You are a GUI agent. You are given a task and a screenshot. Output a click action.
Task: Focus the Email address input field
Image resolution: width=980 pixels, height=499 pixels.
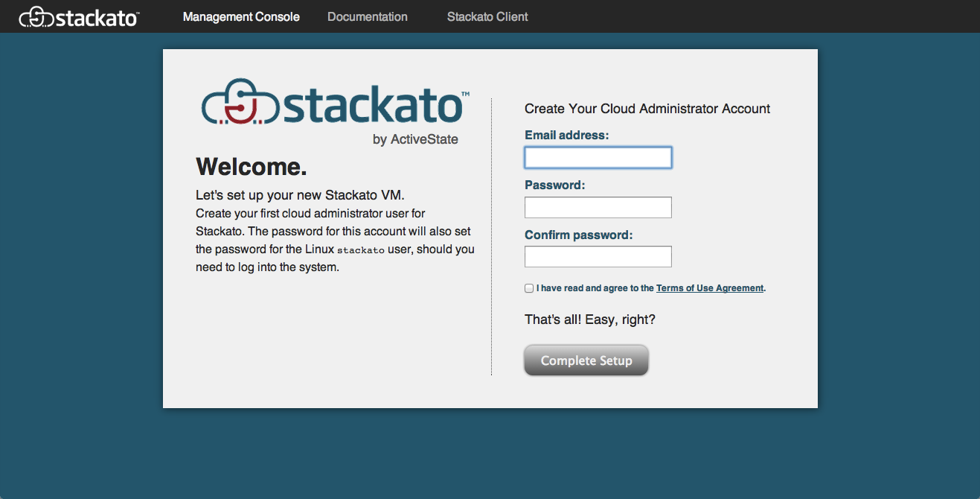(x=598, y=158)
